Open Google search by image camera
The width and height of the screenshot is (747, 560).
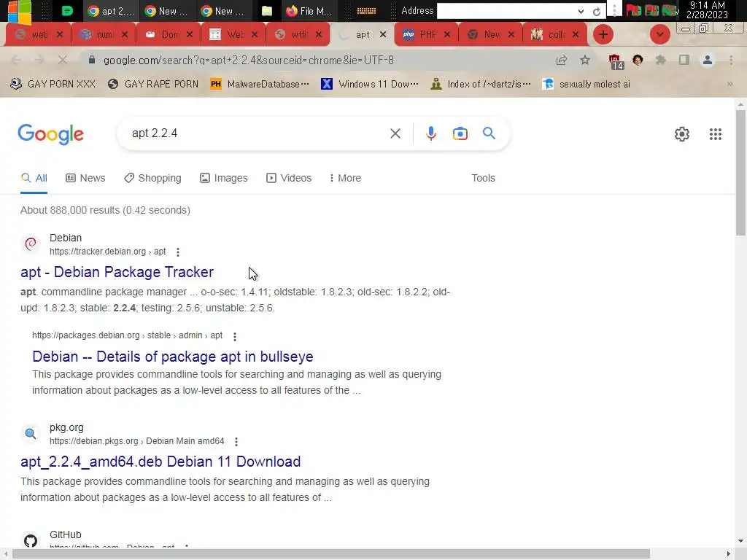point(460,133)
